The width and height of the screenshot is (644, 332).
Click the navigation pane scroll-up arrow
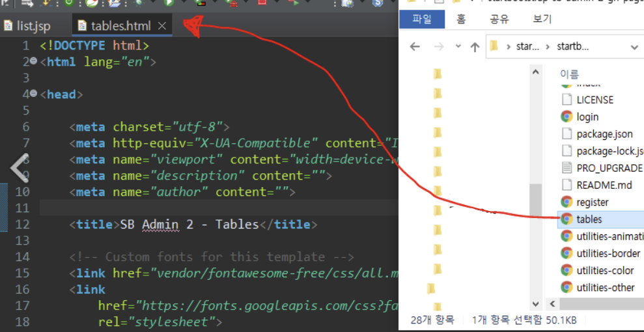535,72
